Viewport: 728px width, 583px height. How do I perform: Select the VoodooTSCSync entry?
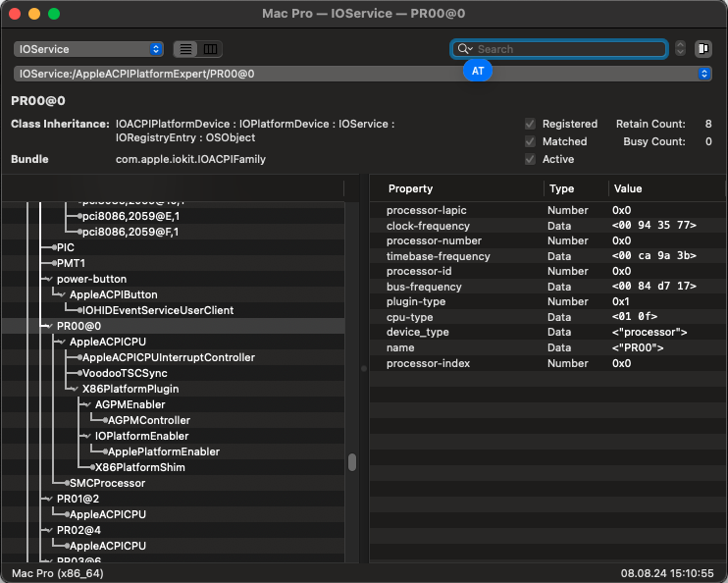coord(125,374)
